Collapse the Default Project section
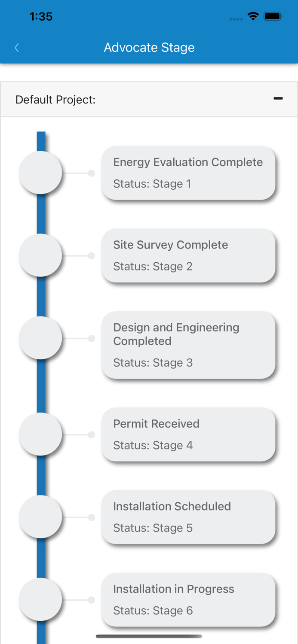 click(278, 99)
